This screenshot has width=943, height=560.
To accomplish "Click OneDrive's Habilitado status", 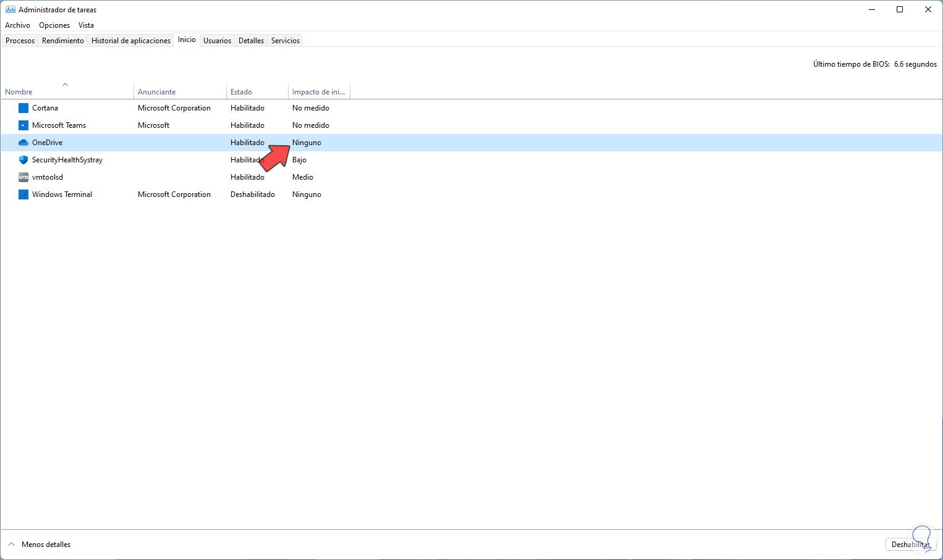I will [247, 143].
